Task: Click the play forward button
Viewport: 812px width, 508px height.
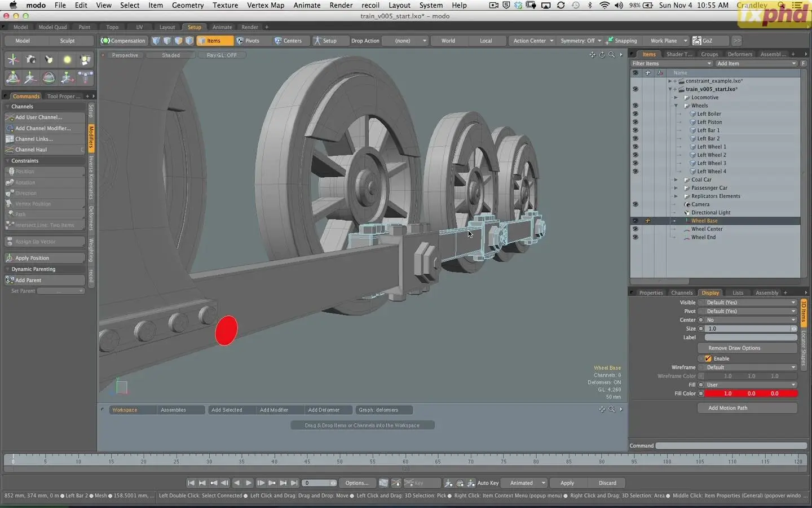Action: click(249, 483)
